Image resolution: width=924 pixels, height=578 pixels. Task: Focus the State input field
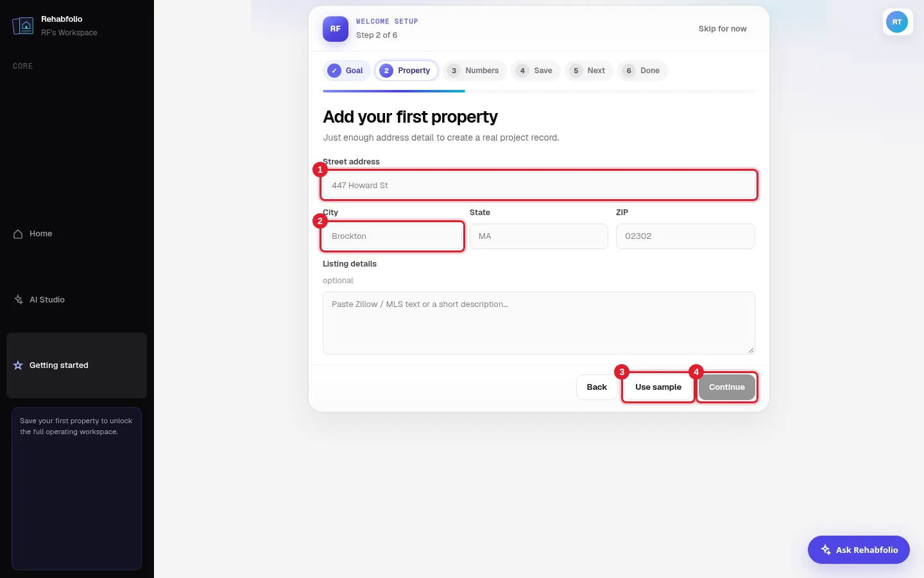coord(539,236)
